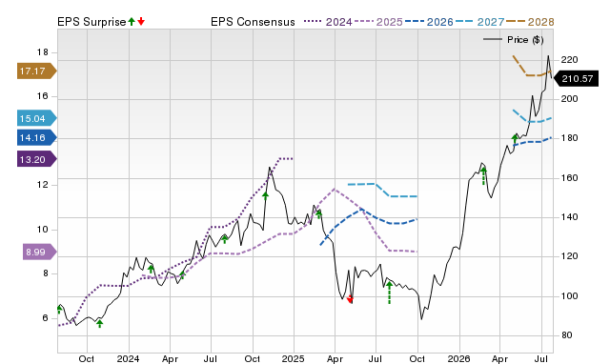
Task: Select the 8.99 lavender EPS value tag
Action: (x=40, y=252)
